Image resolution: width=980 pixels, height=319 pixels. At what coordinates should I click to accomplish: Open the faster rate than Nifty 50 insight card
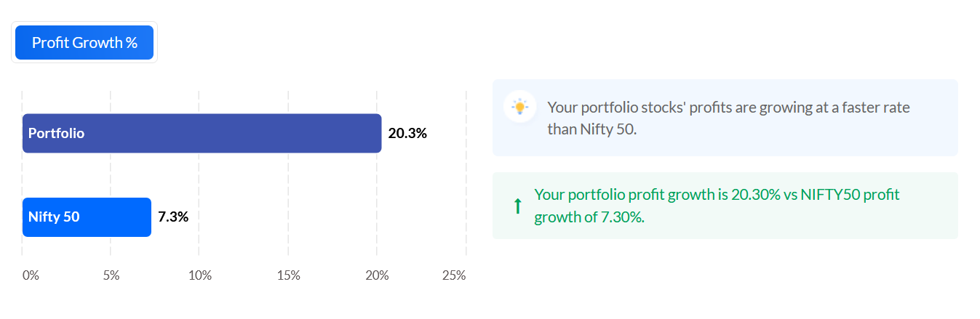point(725,118)
